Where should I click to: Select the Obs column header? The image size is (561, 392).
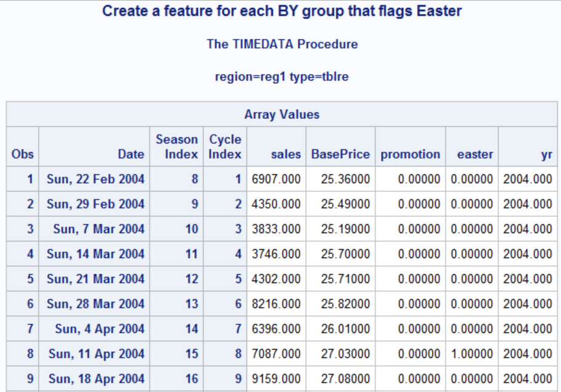pyautogui.click(x=22, y=154)
